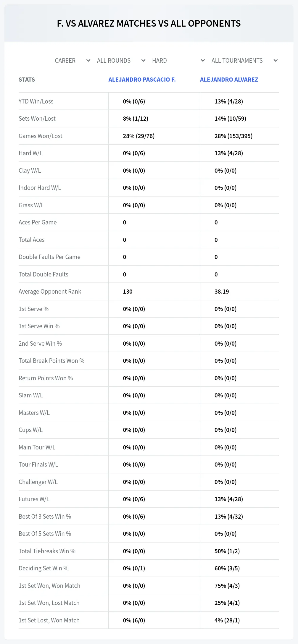This screenshot has width=298, height=644.
Task: Click the 1st Set Lost, Won Match label
Action: 49,620
